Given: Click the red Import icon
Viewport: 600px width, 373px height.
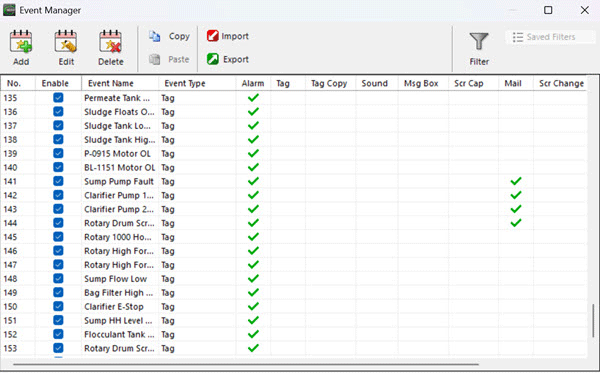Looking at the screenshot, I should [x=213, y=36].
